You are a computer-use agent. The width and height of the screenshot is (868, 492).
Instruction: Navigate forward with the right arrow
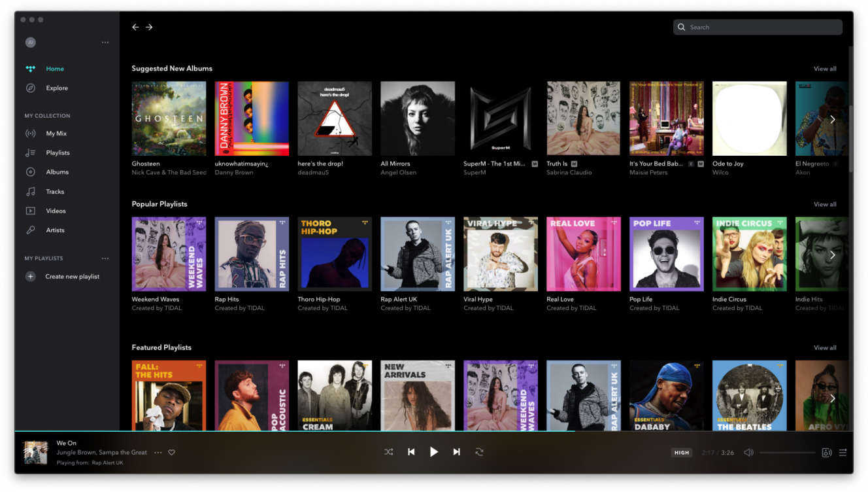point(149,27)
